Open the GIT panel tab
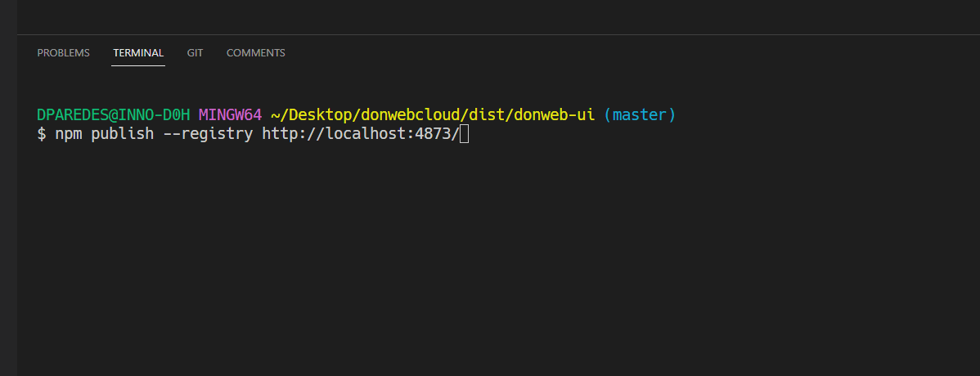Viewport: 980px width, 376px height. (195, 53)
